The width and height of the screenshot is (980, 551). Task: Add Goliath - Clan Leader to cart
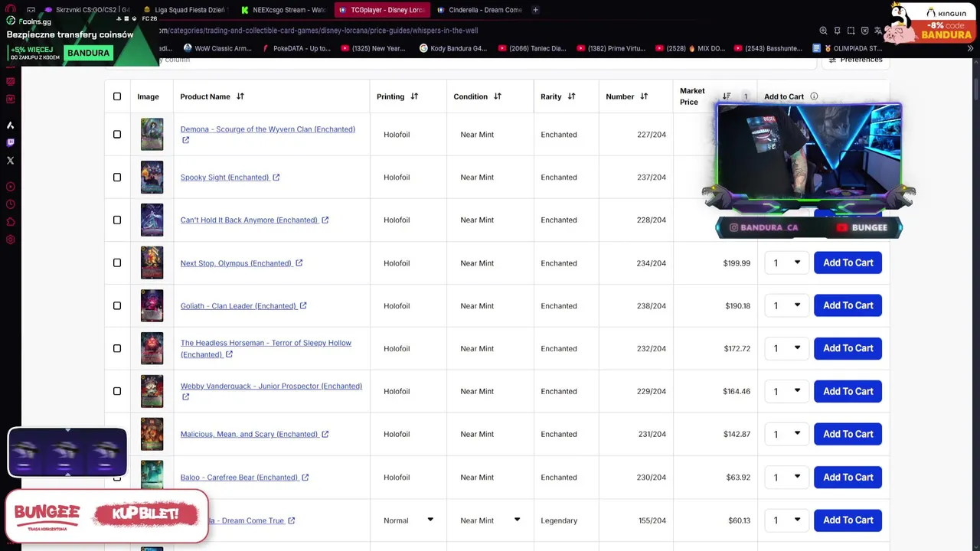tap(848, 305)
